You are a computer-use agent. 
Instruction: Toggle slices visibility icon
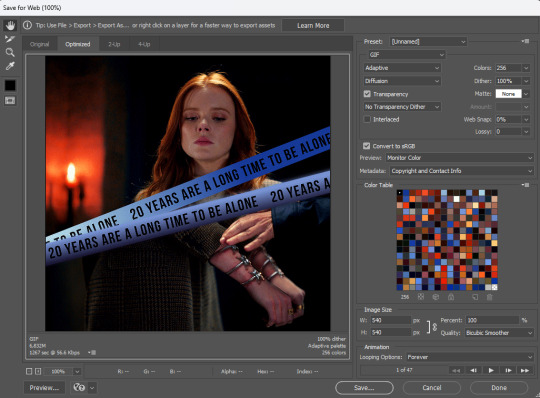click(10, 101)
